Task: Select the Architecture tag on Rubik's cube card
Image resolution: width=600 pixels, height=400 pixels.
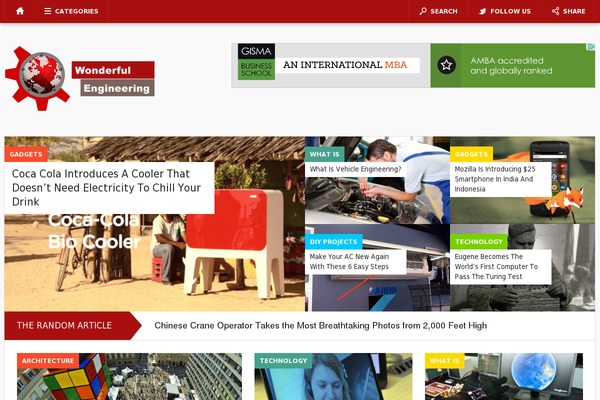Action: [x=48, y=361]
